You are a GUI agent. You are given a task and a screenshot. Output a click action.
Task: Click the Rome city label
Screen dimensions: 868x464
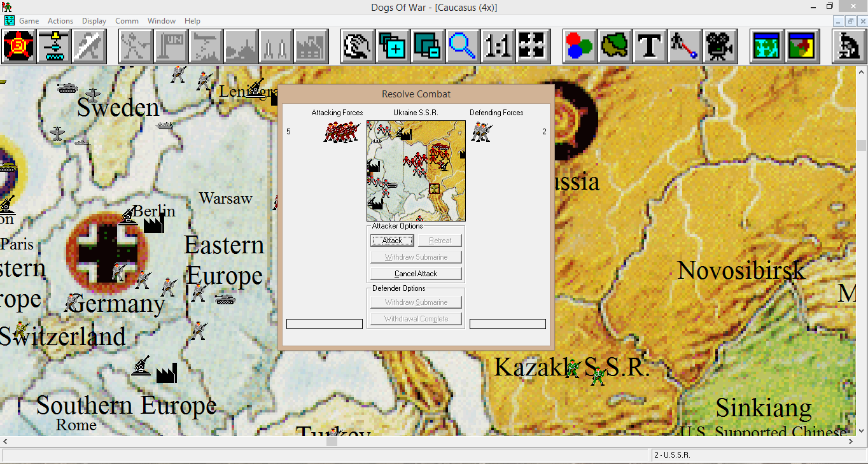click(76, 425)
